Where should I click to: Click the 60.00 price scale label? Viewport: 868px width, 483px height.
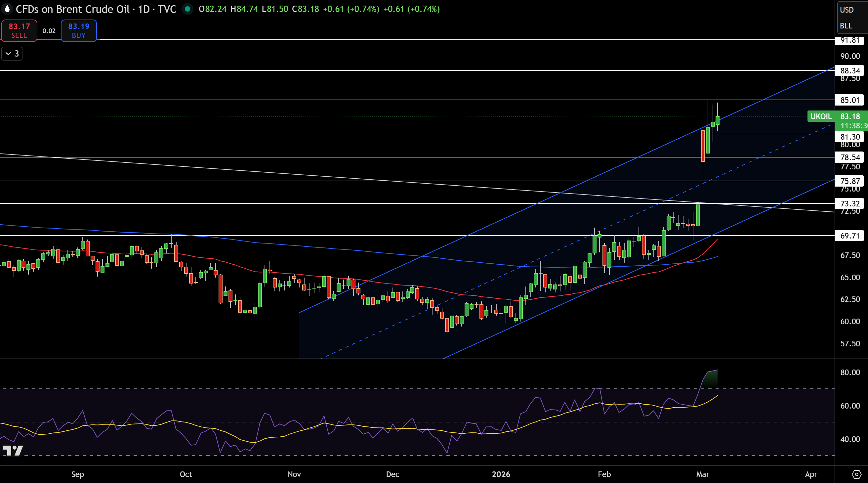click(x=850, y=322)
